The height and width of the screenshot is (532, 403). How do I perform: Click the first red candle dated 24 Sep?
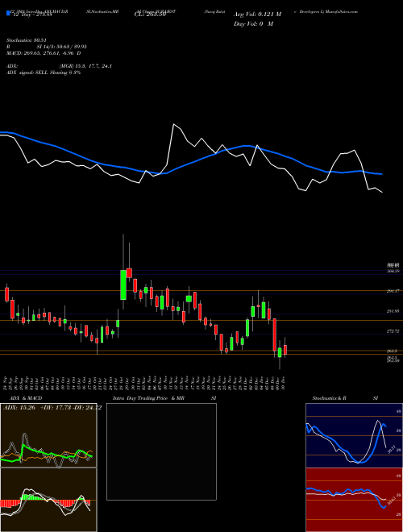pos(6,294)
